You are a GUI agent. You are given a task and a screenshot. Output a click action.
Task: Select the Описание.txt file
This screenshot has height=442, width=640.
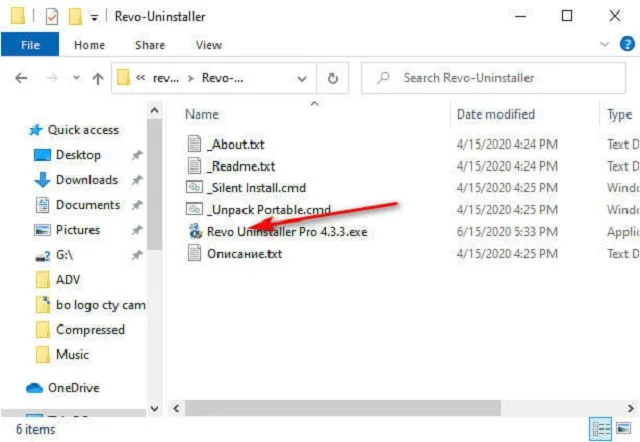point(244,253)
